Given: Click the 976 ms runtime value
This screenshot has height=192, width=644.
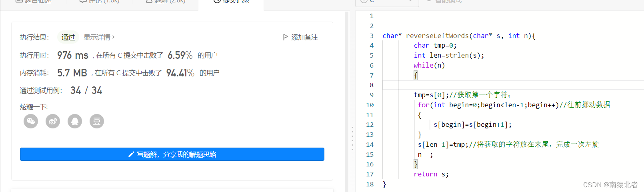Looking at the screenshot, I should [x=73, y=55].
